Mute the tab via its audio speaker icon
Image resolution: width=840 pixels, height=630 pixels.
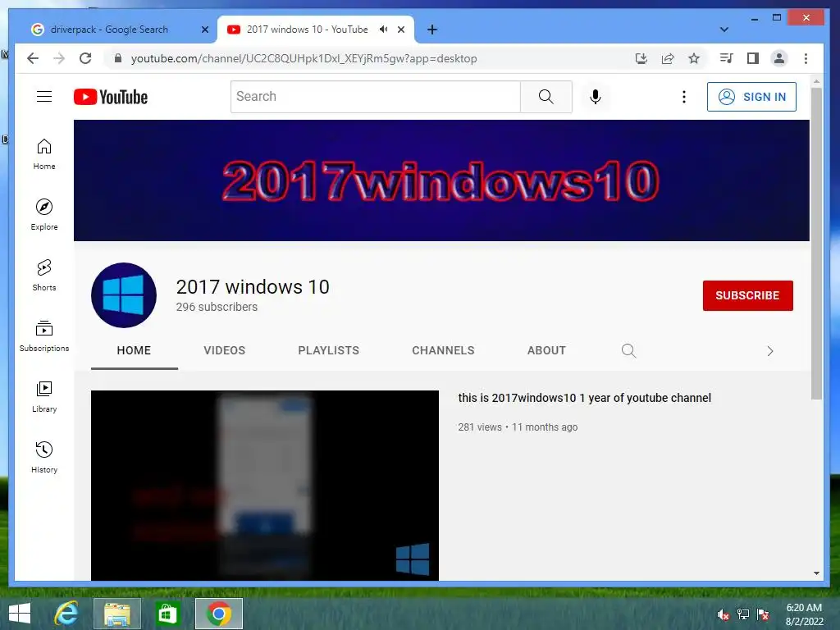pos(384,30)
